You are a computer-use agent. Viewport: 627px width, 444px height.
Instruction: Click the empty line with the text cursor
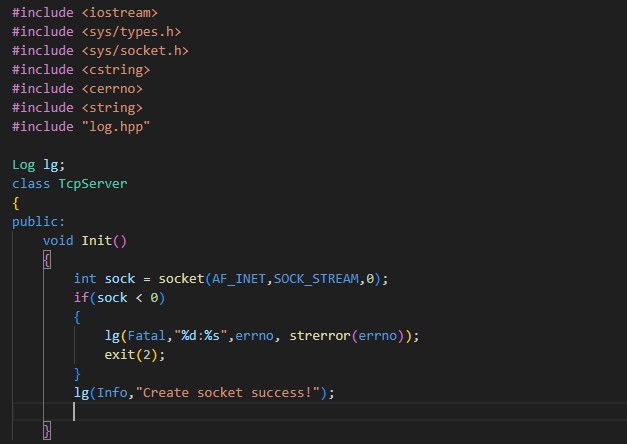pyautogui.click(x=320, y=412)
